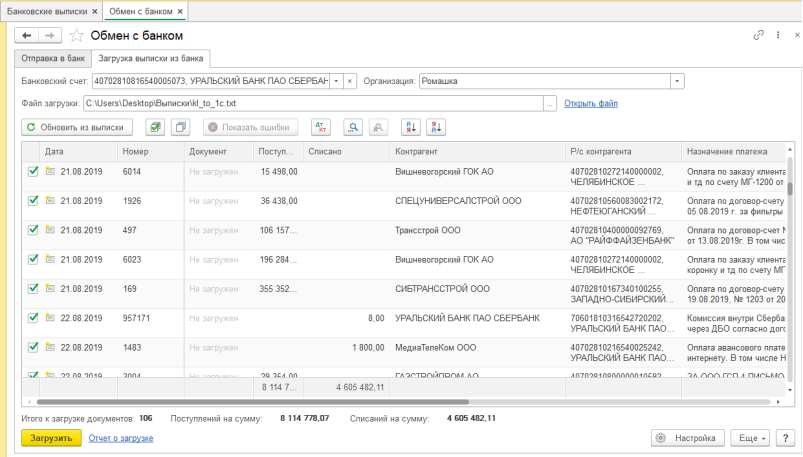Open the search (magnifier) tool

click(x=353, y=127)
